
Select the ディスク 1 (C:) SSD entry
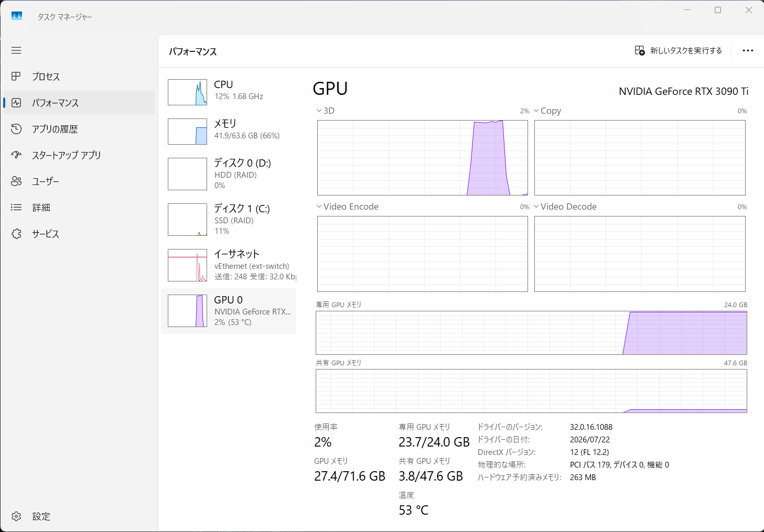click(x=229, y=220)
